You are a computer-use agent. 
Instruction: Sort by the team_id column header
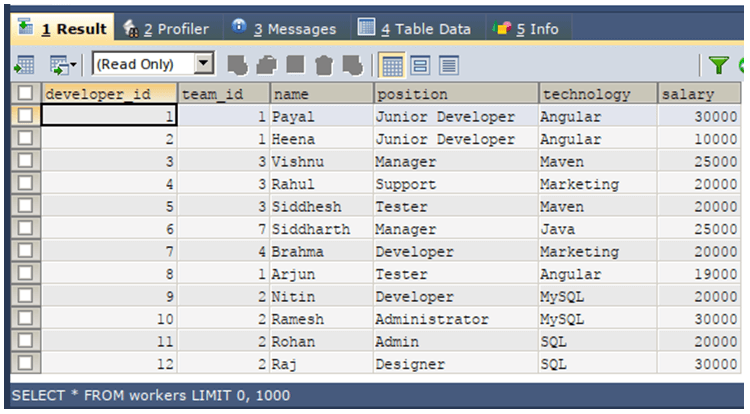[224, 94]
